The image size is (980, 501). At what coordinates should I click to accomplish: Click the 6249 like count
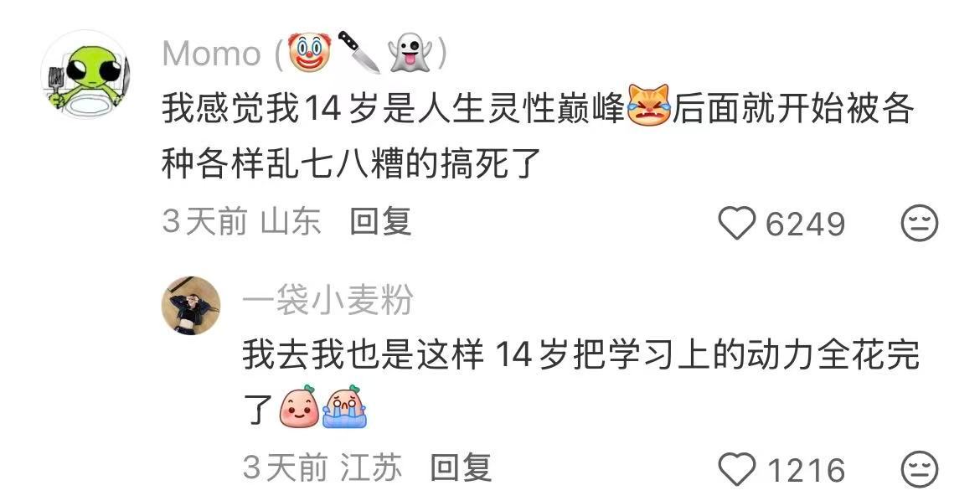[806, 224]
